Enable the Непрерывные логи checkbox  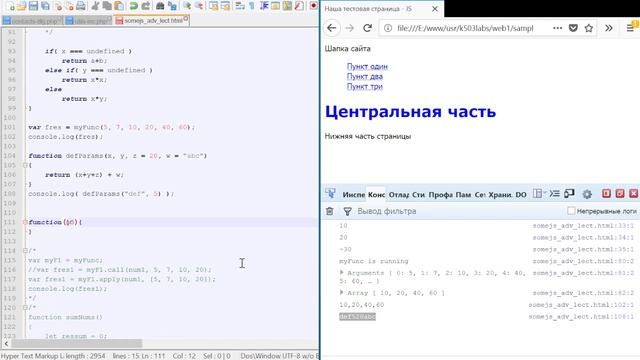pyautogui.click(x=571, y=211)
